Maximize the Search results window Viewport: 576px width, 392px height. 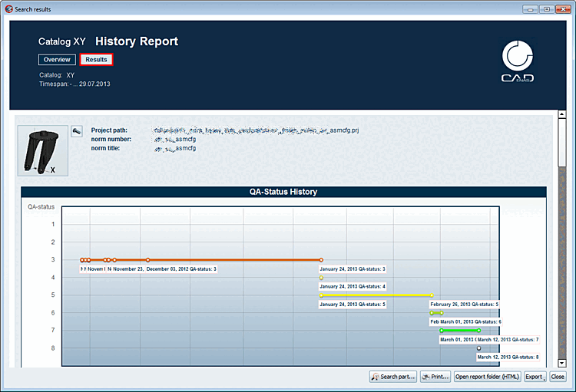tap(547, 9)
